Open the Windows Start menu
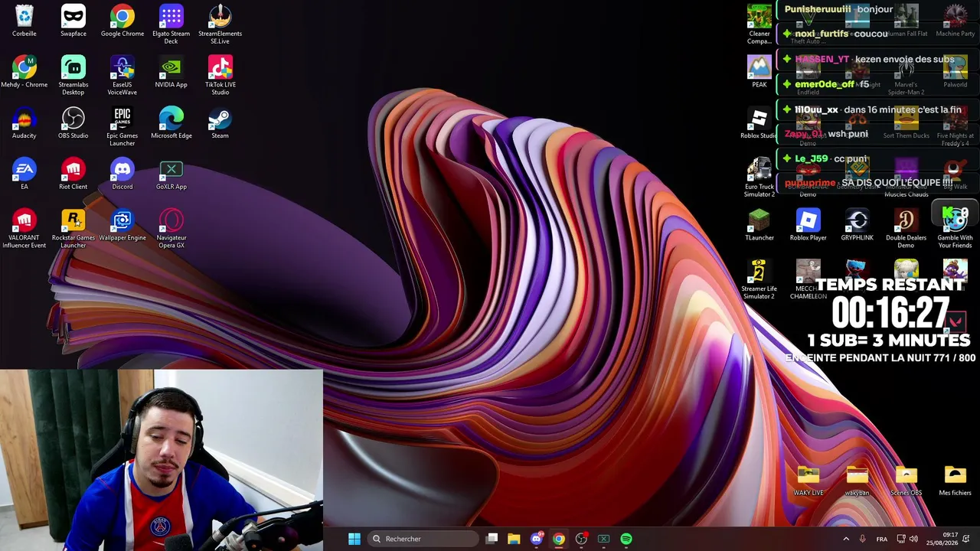 click(354, 539)
